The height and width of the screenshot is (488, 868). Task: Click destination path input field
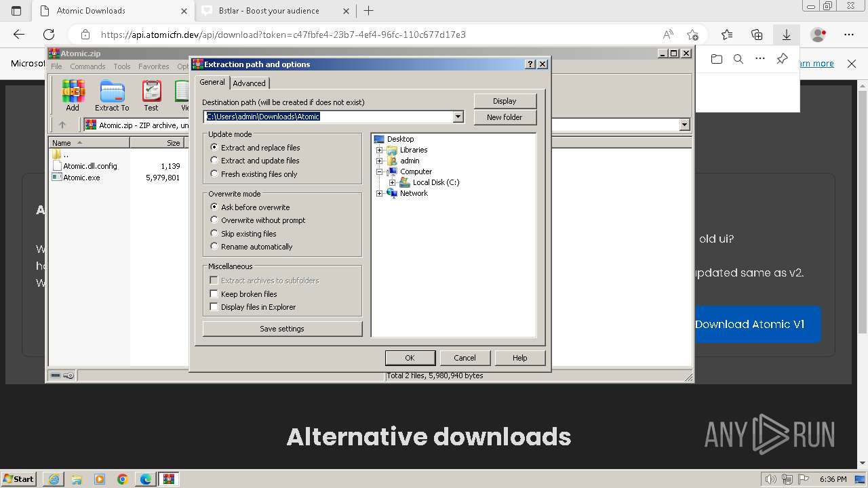[x=329, y=117]
